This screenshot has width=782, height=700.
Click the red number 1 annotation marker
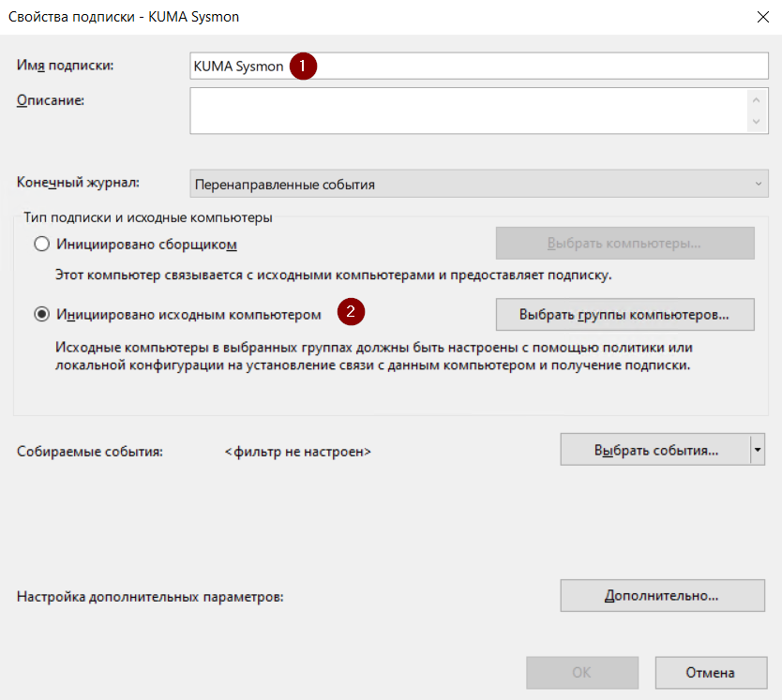[303, 66]
